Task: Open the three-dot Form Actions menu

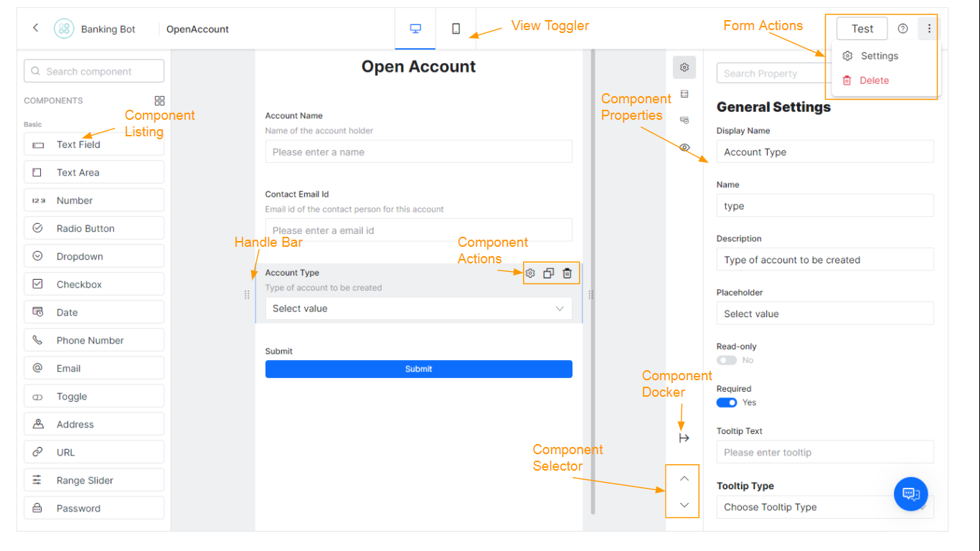Action: point(929,28)
